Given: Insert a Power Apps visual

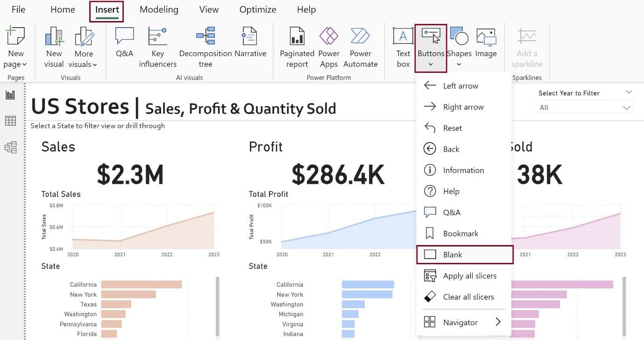Looking at the screenshot, I should 329,47.
